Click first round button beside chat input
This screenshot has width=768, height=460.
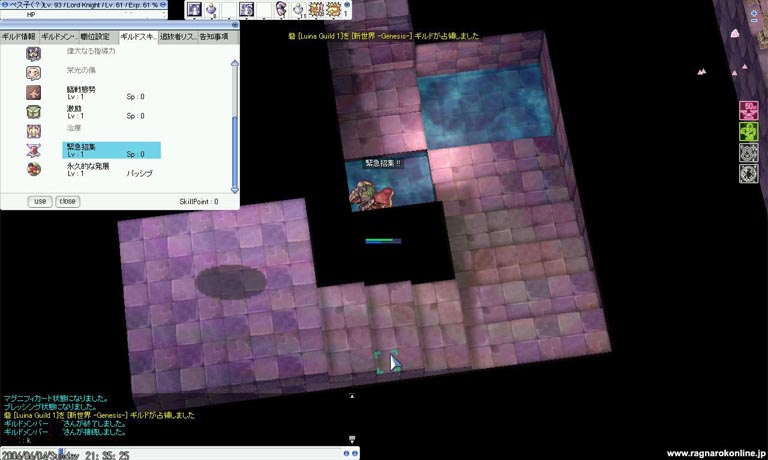point(346,454)
